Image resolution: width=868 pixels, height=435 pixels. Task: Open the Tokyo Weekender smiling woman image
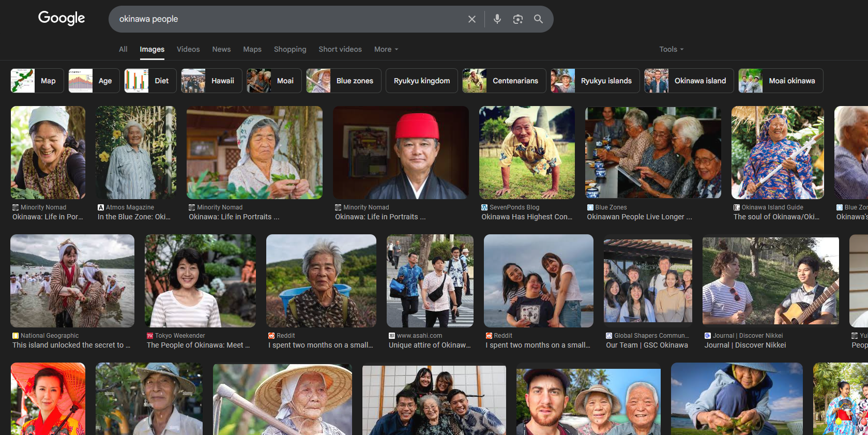[x=200, y=281]
